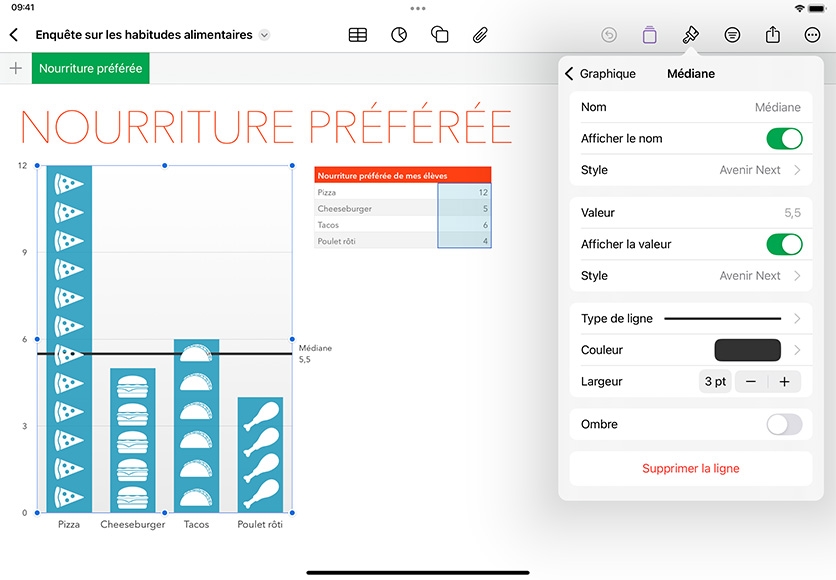The image size is (836, 580).
Task: Open the name Style Avenir Next options
Action: (x=691, y=170)
